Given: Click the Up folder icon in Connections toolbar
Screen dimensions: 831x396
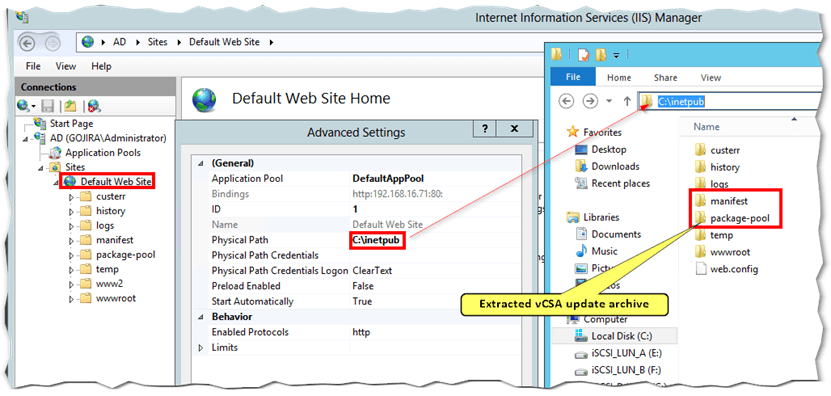Looking at the screenshot, I should coord(70,106).
